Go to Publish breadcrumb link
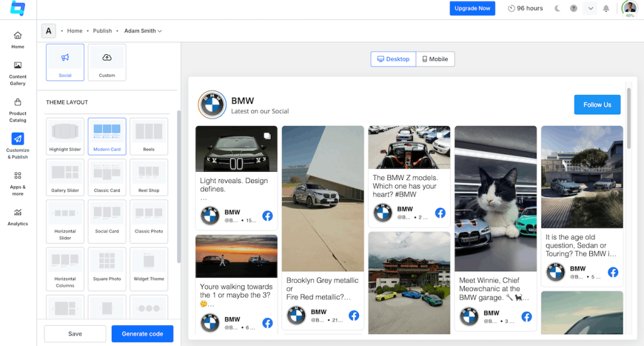The height and width of the screenshot is (346, 644). click(103, 31)
